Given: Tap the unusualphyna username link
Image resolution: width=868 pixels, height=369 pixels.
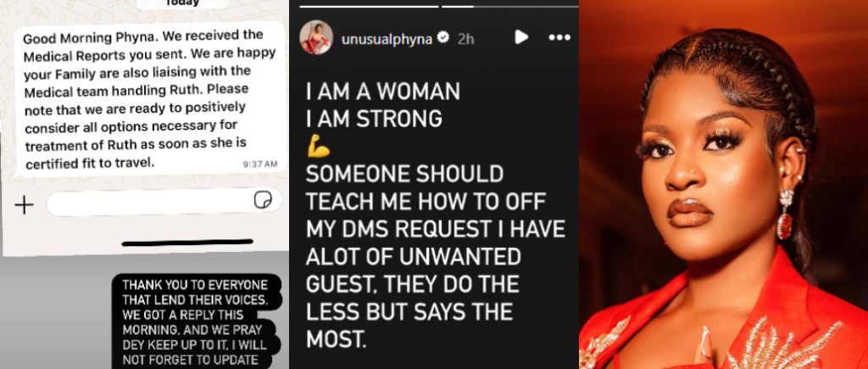Looking at the screenshot, I should coord(387,39).
